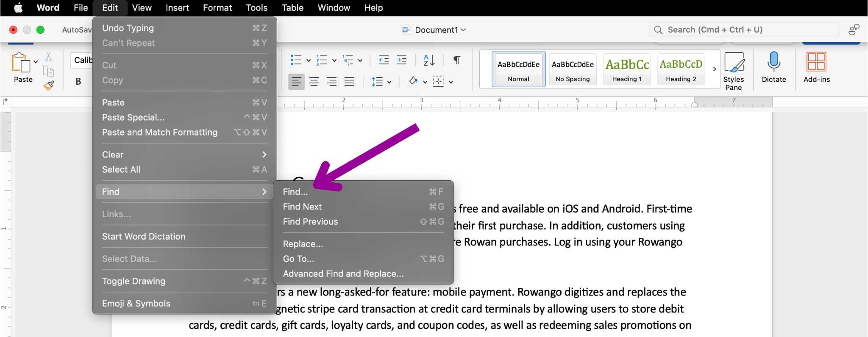The image size is (868, 337).
Task: Click the Shading paint bucket icon
Action: click(x=413, y=81)
